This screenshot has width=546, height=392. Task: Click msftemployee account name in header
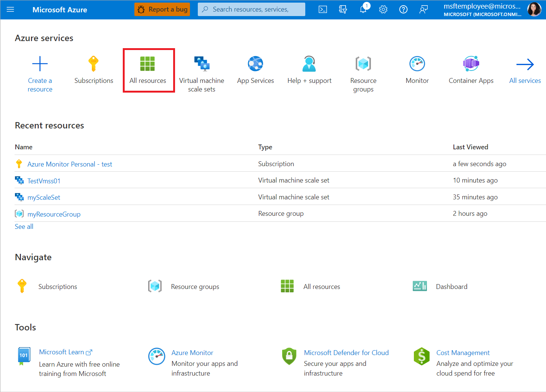[482, 6]
